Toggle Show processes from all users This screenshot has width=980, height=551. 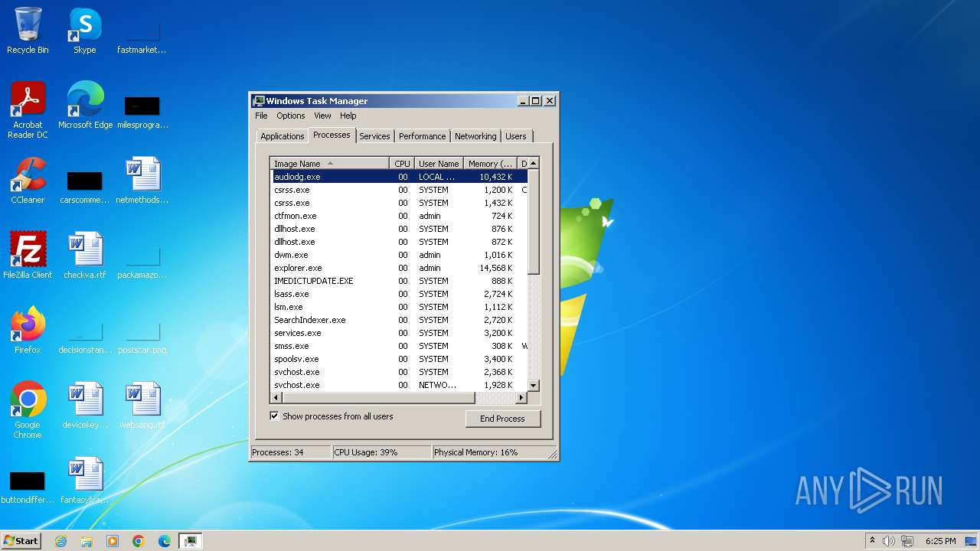(274, 416)
